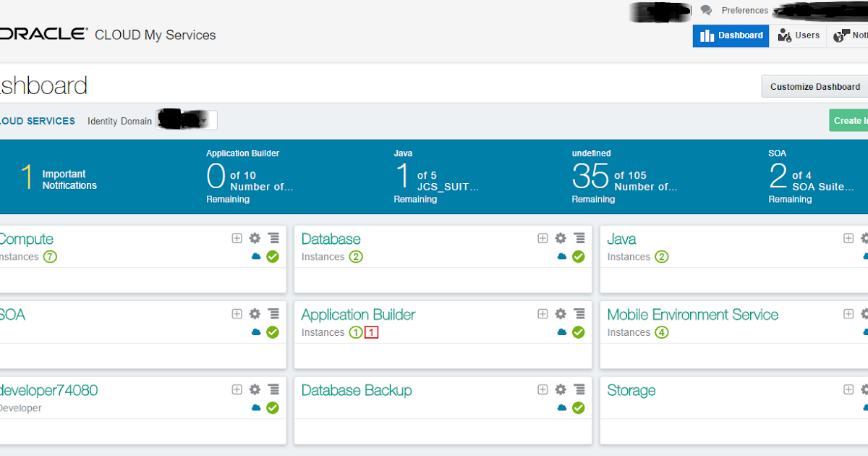Expand the Compute service tile
The width and height of the screenshot is (868, 456).
237,237
